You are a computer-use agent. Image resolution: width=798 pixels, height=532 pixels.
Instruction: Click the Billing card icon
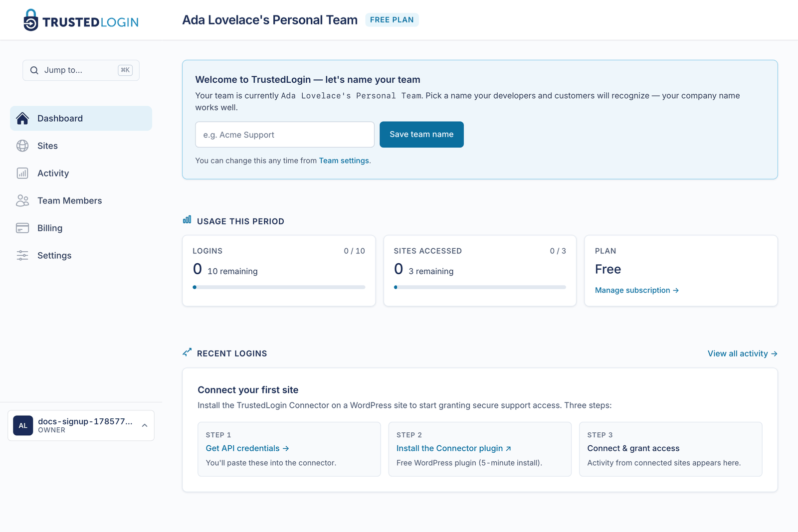[x=22, y=228]
